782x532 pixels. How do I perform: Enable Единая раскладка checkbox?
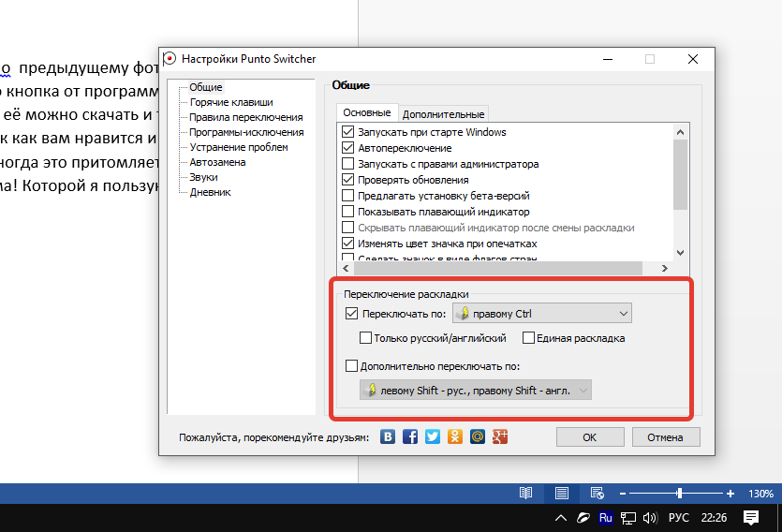click(528, 338)
